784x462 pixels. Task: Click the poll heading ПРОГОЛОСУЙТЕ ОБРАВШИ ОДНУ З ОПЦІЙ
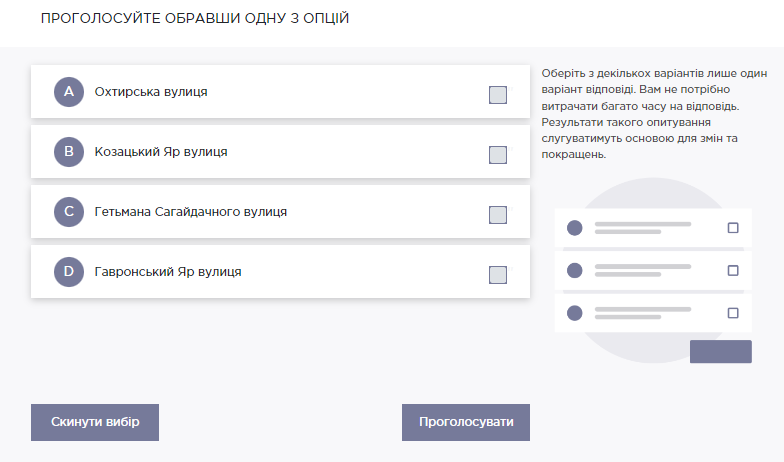(x=195, y=19)
